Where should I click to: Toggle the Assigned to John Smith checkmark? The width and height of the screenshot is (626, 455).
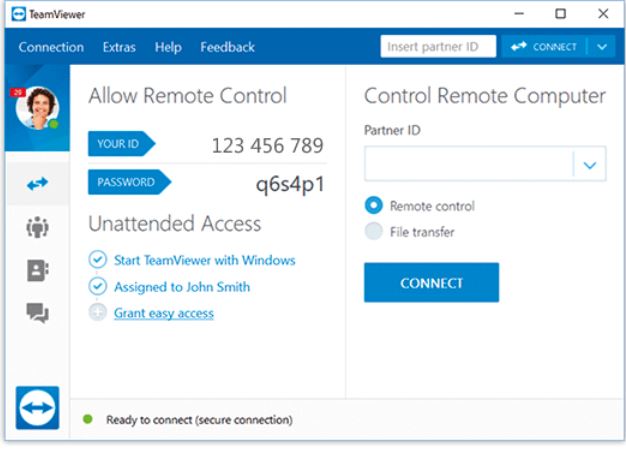point(97,286)
